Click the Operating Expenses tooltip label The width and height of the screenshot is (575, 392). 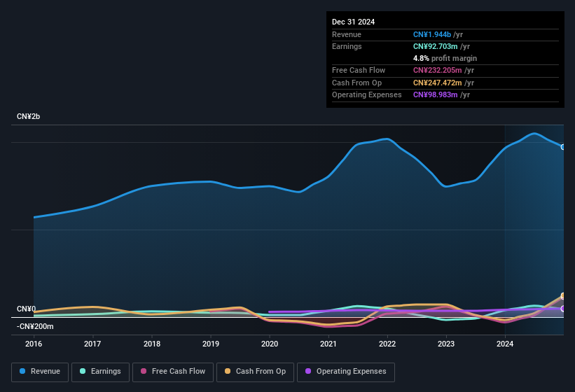(366, 95)
